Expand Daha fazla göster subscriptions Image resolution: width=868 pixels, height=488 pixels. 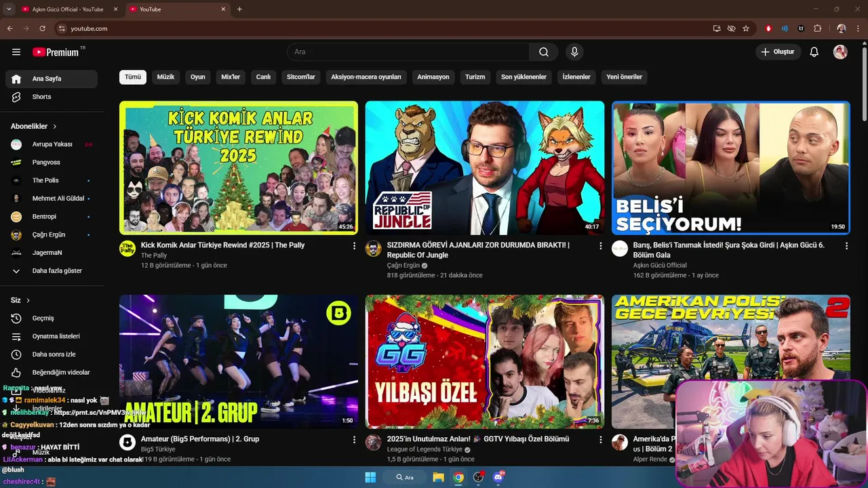(52, 270)
